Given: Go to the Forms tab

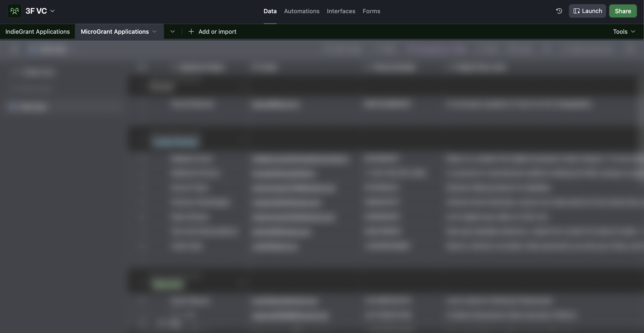Looking at the screenshot, I should click(371, 11).
